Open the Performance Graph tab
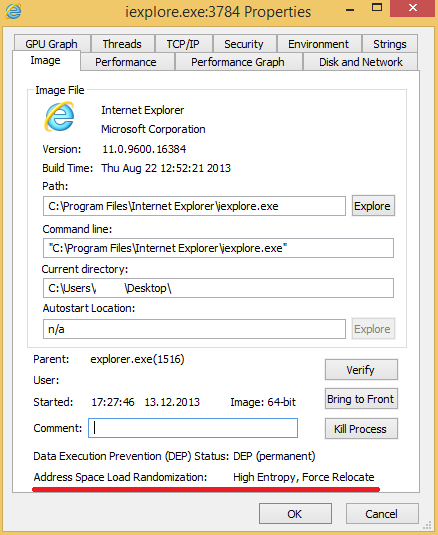The image size is (438, 535). [x=238, y=62]
